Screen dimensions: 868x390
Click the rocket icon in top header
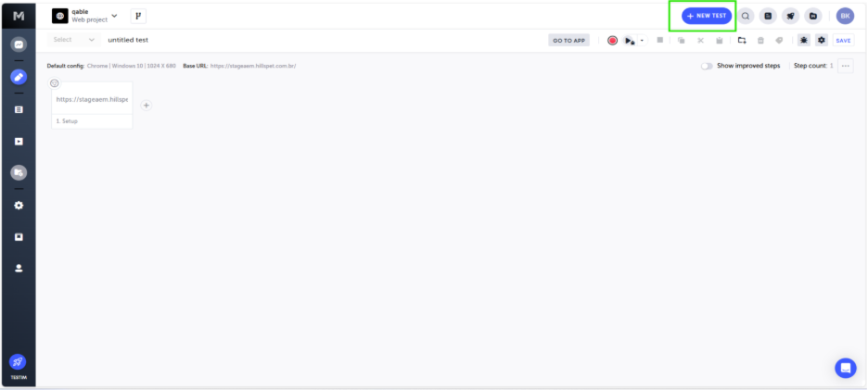[x=790, y=16]
